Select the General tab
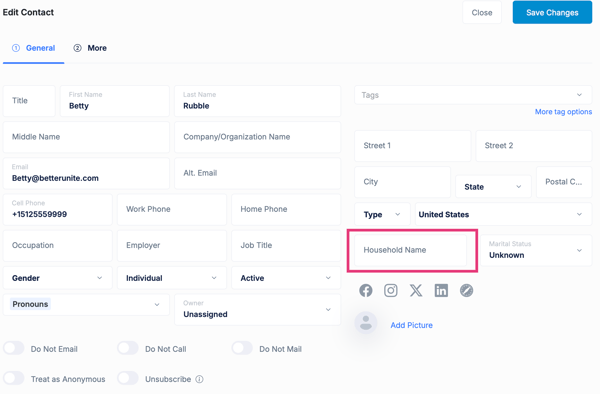 tap(34, 48)
